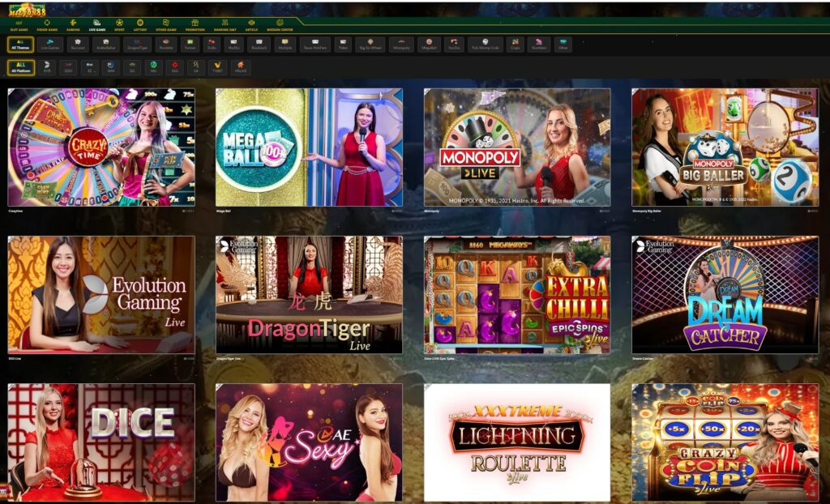
Task: Select the Live Game nav item
Action: pos(97,25)
